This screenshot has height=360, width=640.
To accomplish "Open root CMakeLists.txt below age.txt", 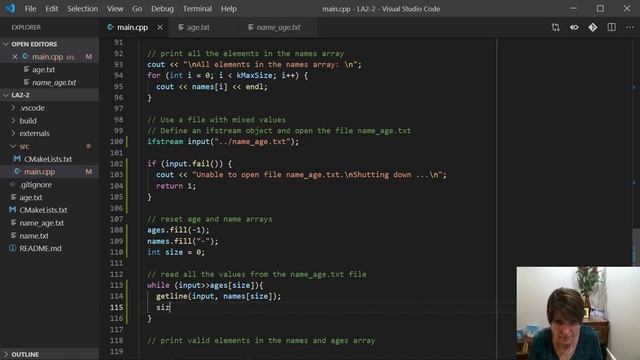I will pos(49,210).
